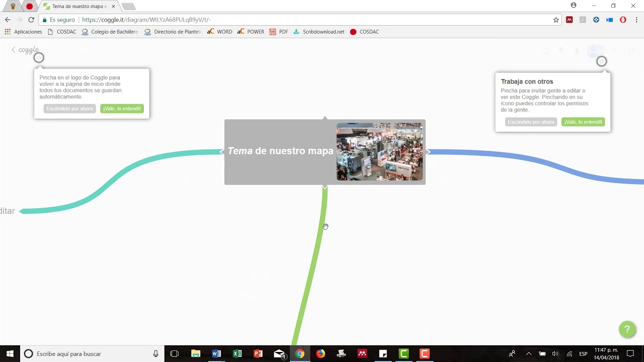Click 'Escóndelo por ahora' in the Coggle logo tooltip

[69, 109]
